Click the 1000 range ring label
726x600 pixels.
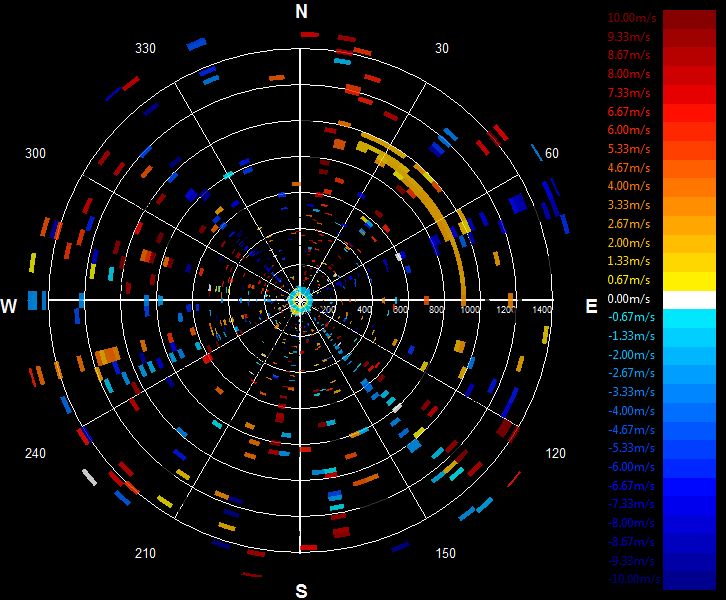pyautogui.click(x=470, y=309)
